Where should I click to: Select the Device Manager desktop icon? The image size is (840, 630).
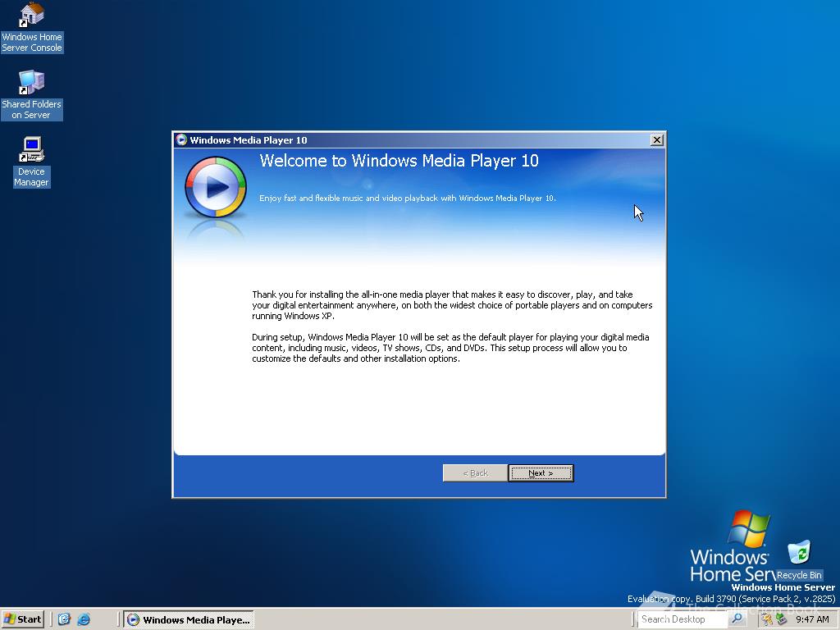click(32, 162)
